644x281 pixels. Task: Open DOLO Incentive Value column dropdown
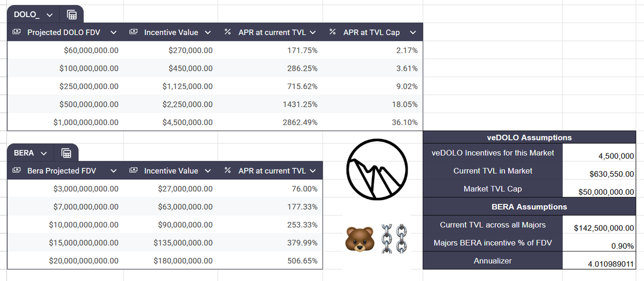coord(207,33)
